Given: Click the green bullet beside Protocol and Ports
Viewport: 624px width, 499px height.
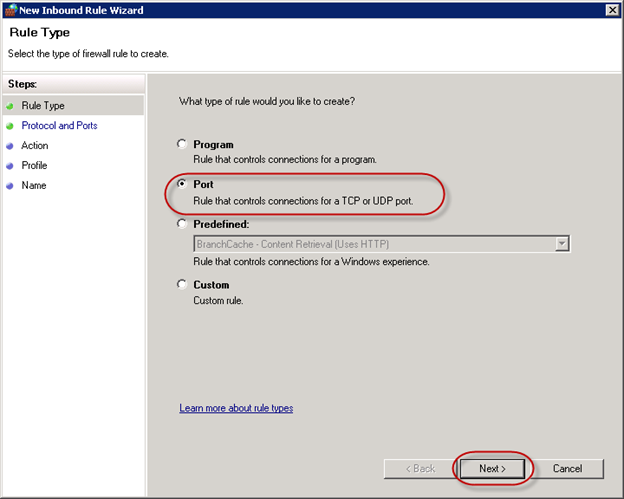Looking at the screenshot, I should click(x=10, y=126).
